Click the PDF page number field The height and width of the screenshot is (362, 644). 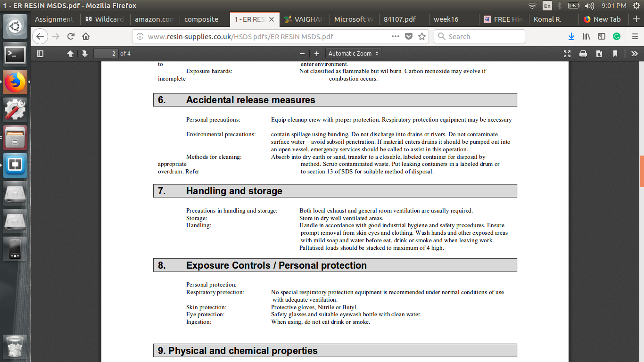(106, 54)
